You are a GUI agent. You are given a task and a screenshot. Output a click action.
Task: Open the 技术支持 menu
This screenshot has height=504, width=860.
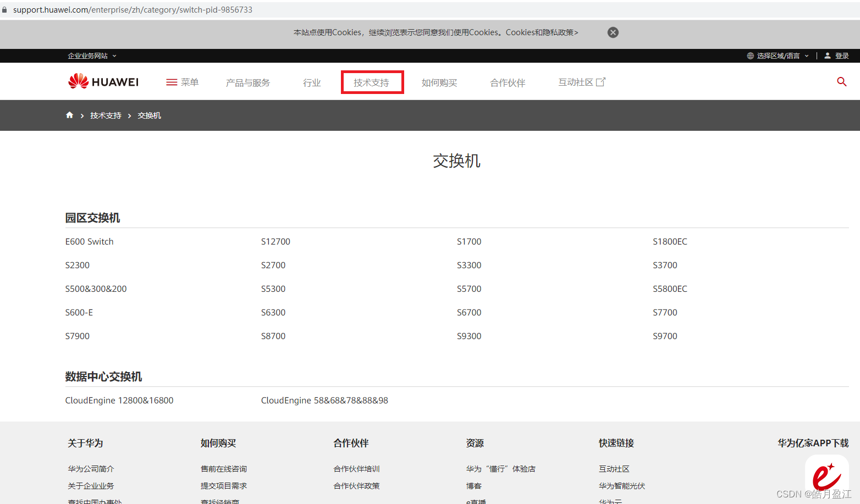click(x=372, y=82)
